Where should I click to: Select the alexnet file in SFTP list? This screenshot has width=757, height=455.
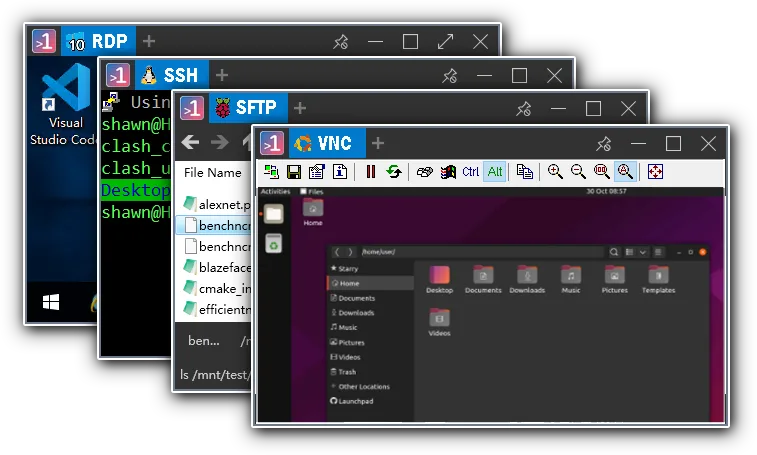pos(217,204)
